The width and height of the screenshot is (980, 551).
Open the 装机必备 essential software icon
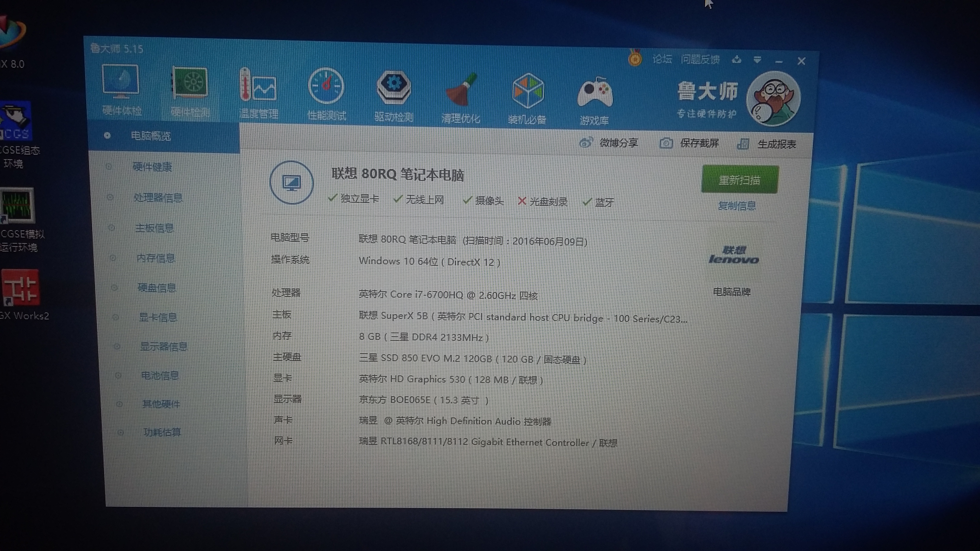[x=527, y=99]
